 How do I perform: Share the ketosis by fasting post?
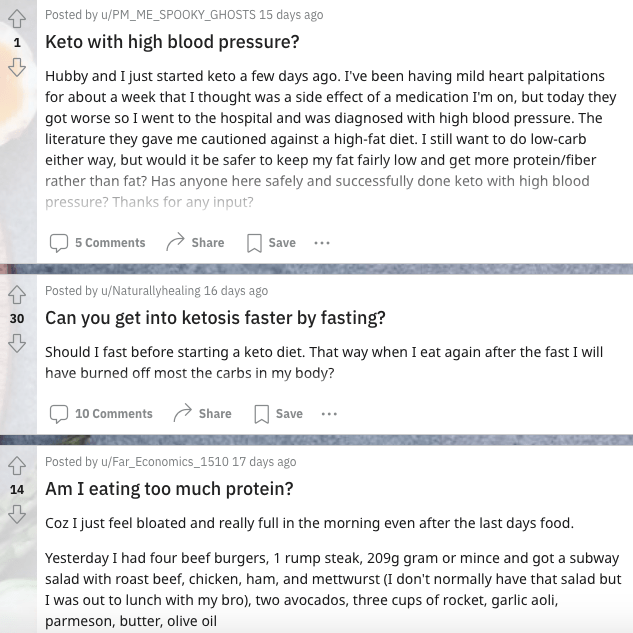[202, 414]
